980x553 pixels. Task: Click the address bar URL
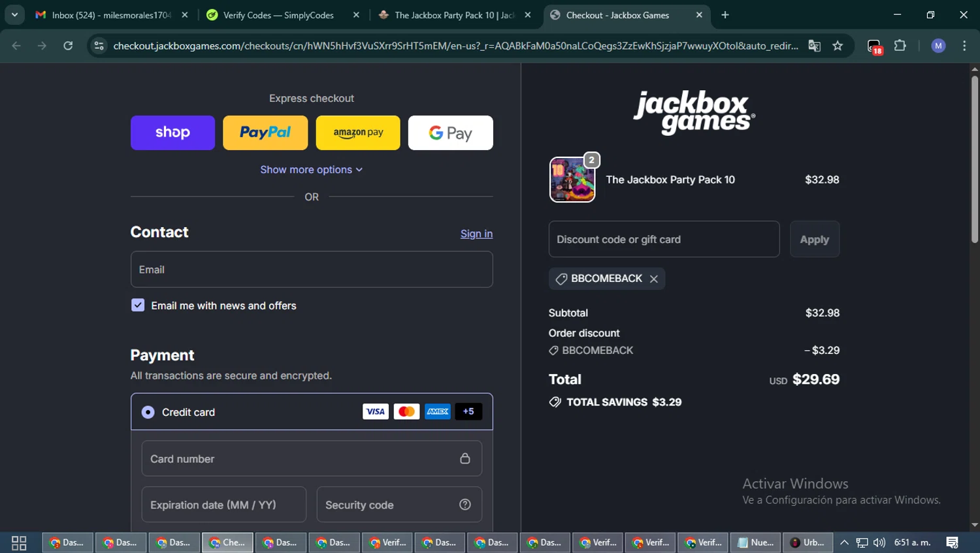click(455, 46)
